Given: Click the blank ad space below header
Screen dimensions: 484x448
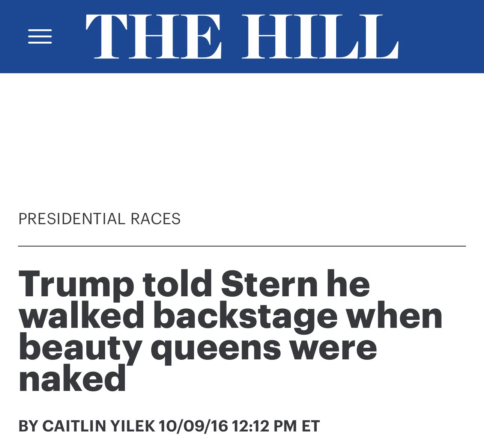Looking at the screenshot, I should pyautogui.click(x=242, y=139).
